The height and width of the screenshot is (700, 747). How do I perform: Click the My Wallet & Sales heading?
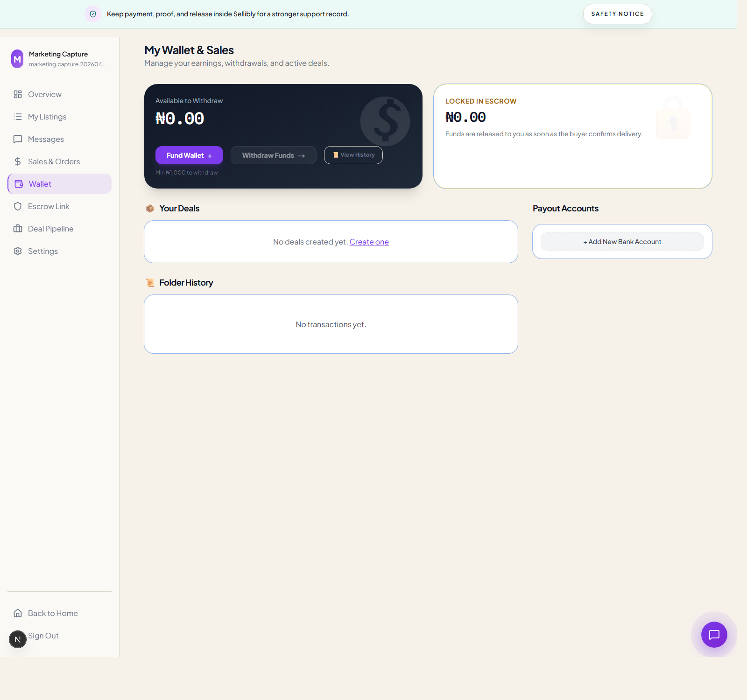pos(189,50)
